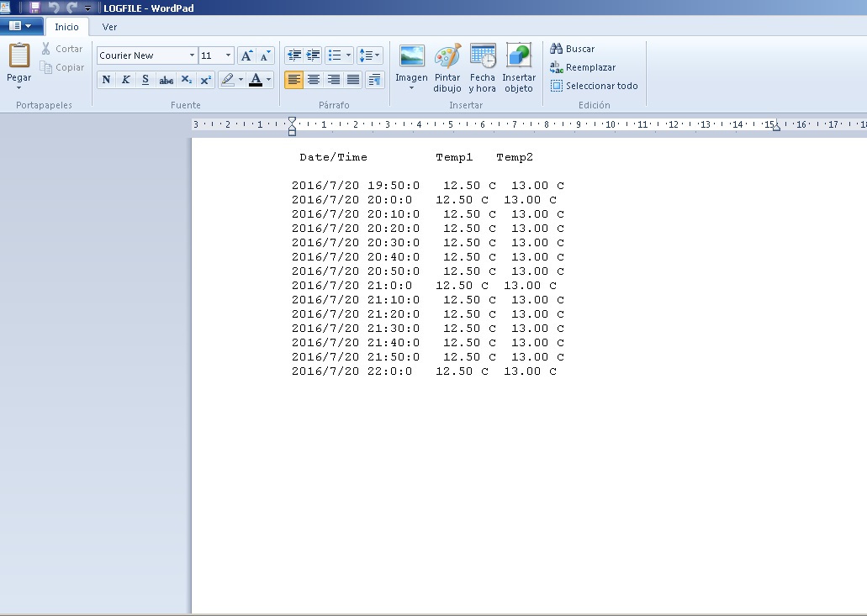Screen dimensions: 867x616
Task: Apply superscript formatting
Action: [x=204, y=80]
